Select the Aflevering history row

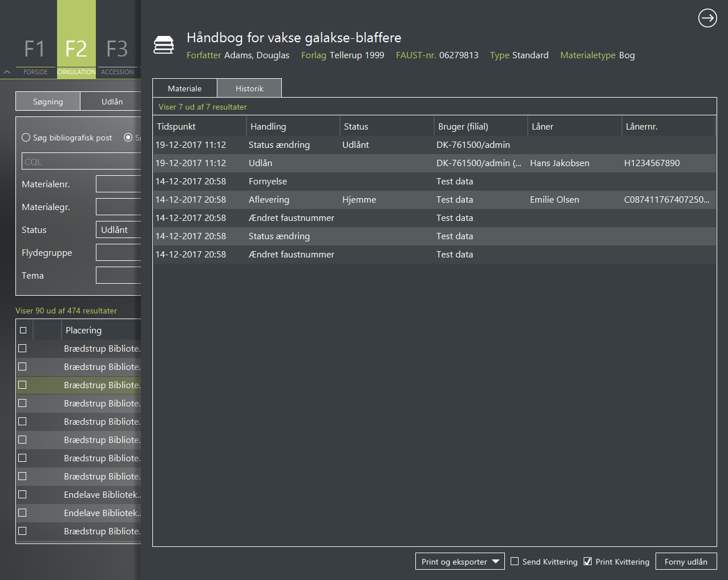435,199
